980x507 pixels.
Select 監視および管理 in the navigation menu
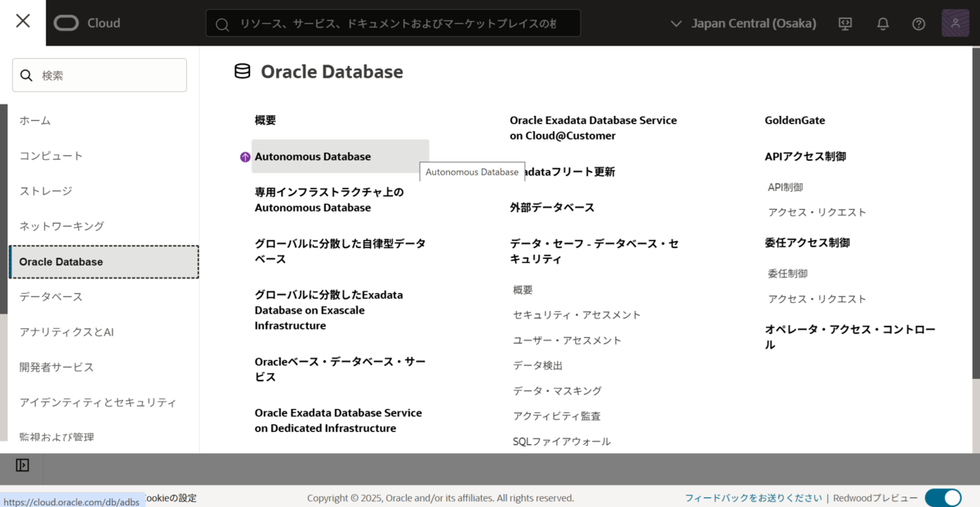(57, 437)
